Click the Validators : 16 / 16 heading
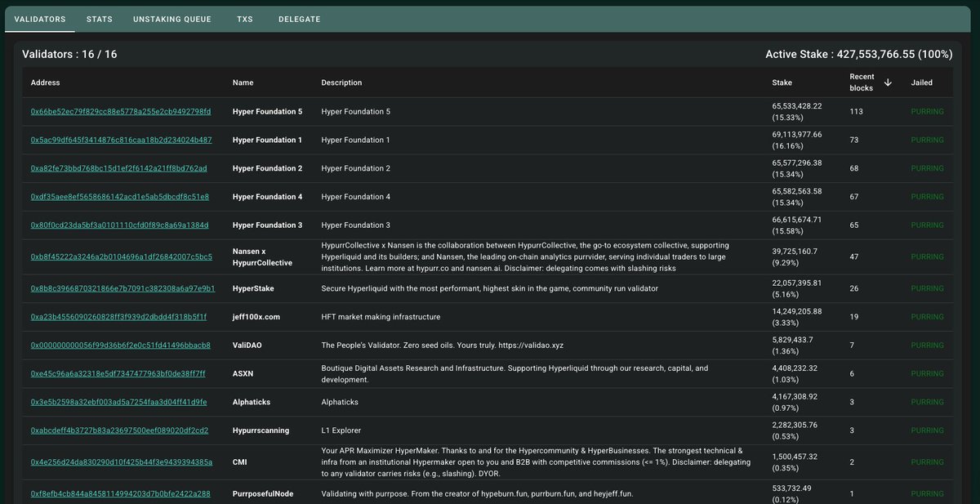 69,54
